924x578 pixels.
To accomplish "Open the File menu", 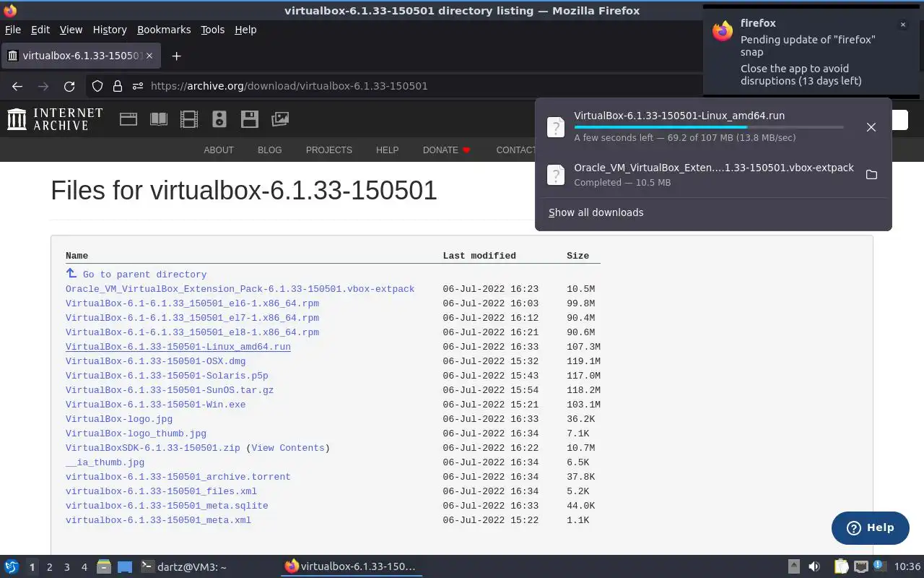I will point(13,30).
